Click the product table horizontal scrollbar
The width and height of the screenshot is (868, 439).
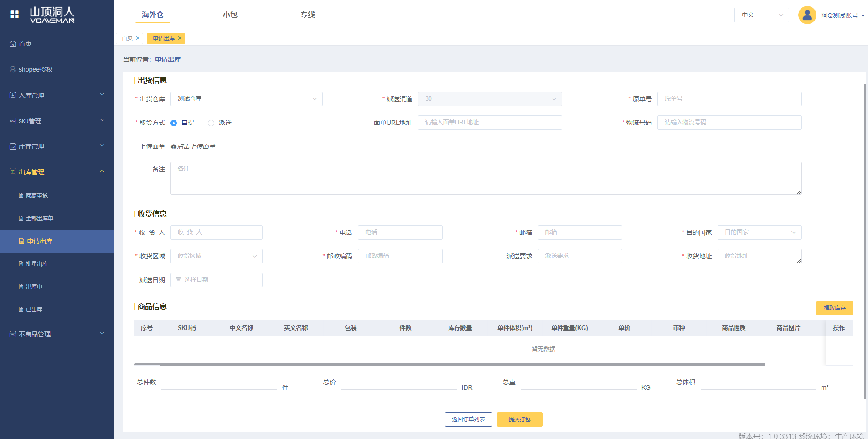449,364
